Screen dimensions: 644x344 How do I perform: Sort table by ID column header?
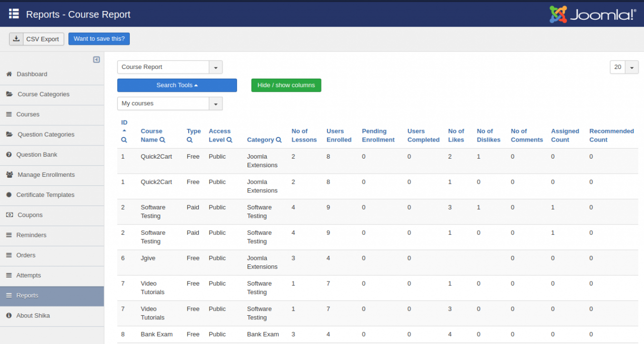(124, 122)
